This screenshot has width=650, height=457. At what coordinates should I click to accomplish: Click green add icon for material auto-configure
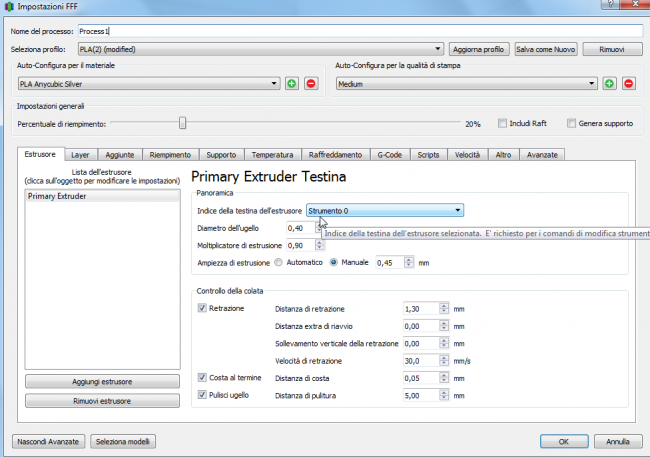point(291,83)
